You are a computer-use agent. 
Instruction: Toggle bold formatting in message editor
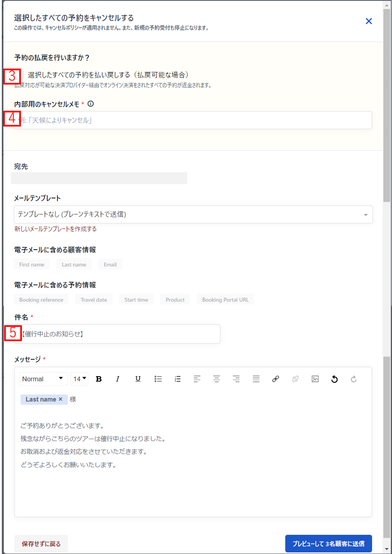(x=98, y=379)
